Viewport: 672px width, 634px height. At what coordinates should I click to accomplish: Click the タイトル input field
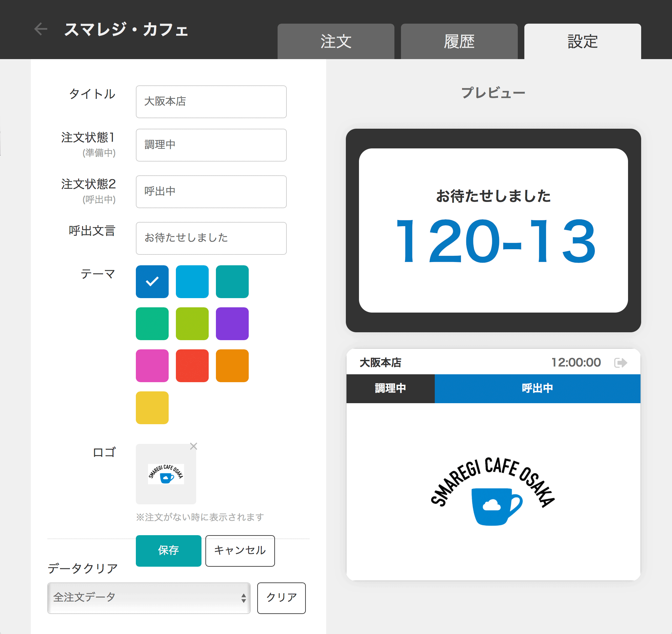click(x=211, y=101)
